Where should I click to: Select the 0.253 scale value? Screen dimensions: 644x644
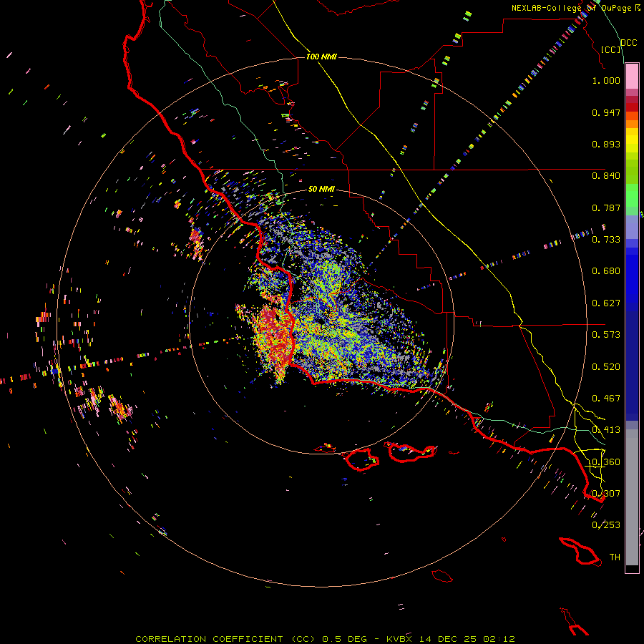click(x=606, y=525)
